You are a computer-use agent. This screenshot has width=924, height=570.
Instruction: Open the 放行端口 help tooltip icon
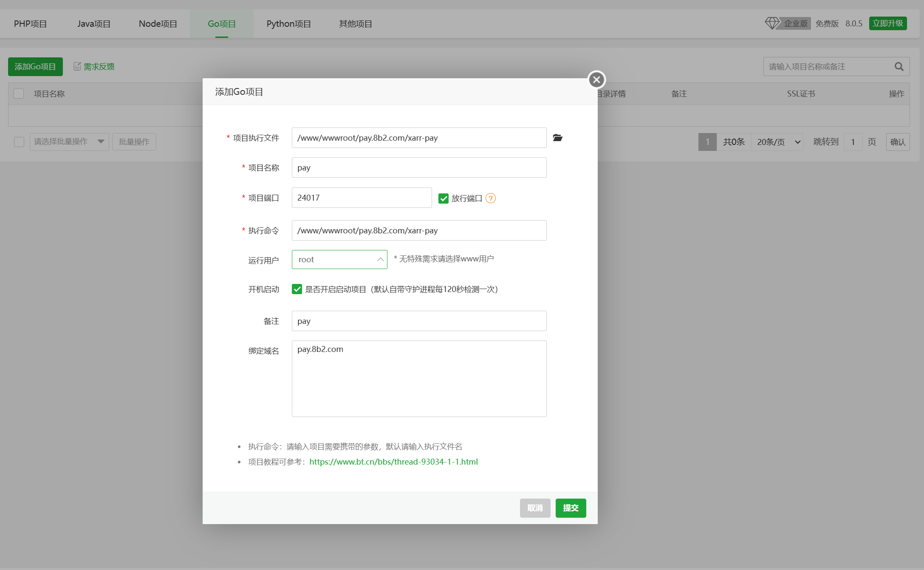491,198
